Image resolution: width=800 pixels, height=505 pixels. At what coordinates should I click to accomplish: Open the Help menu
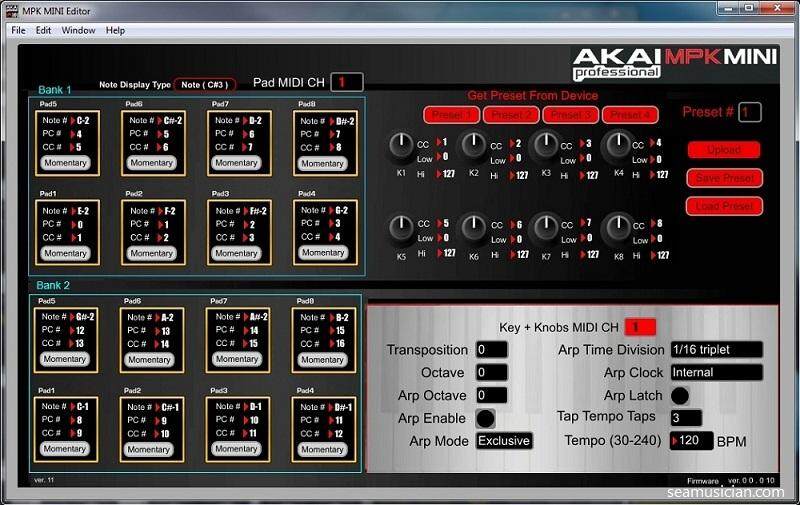[x=115, y=30]
